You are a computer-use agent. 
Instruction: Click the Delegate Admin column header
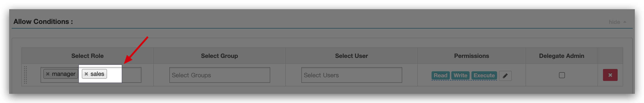point(561,56)
